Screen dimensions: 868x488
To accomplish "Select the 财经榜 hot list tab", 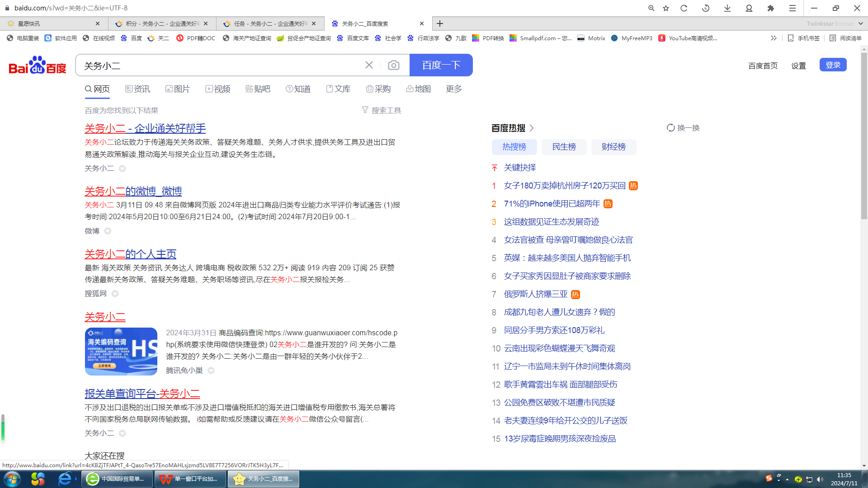I will point(614,147).
